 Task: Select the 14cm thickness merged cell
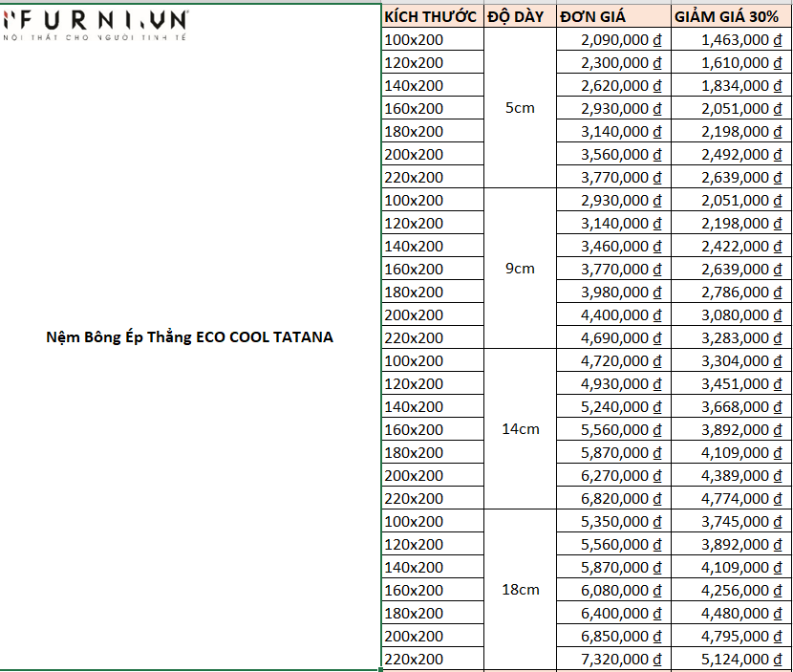tap(520, 429)
